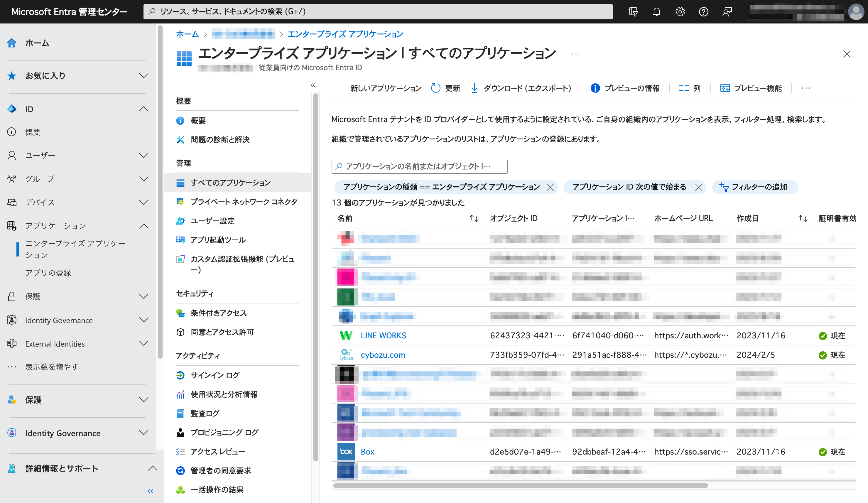Click the notifications bell icon
This screenshot has height=503, width=868.
tap(656, 12)
